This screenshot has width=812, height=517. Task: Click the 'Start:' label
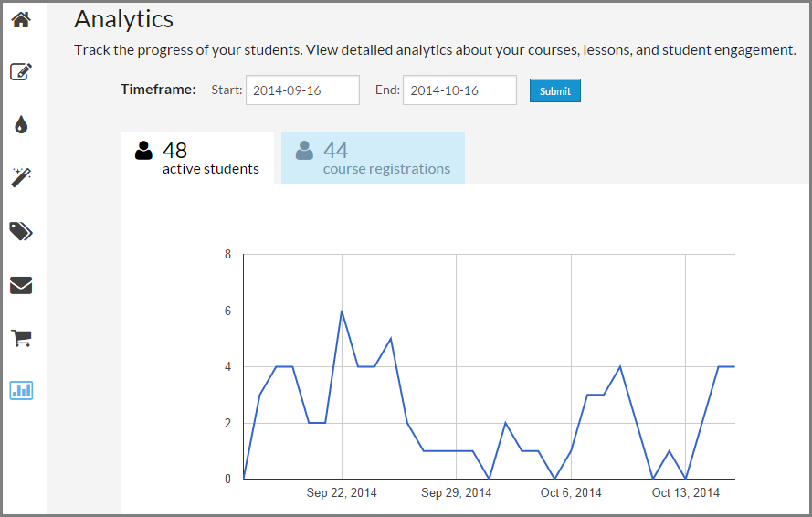click(x=227, y=90)
